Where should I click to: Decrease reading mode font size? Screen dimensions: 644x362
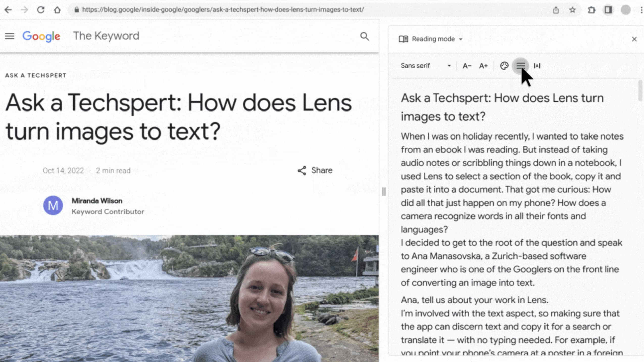point(467,66)
